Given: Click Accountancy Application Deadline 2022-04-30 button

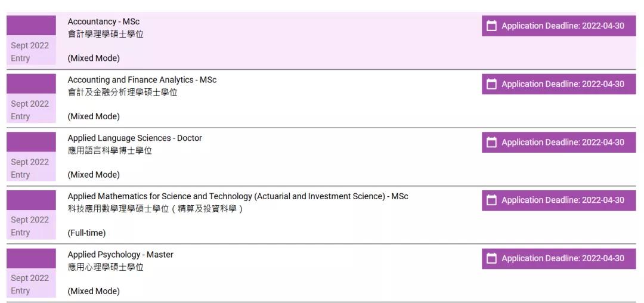Looking at the screenshot, I should (x=559, y=26).
